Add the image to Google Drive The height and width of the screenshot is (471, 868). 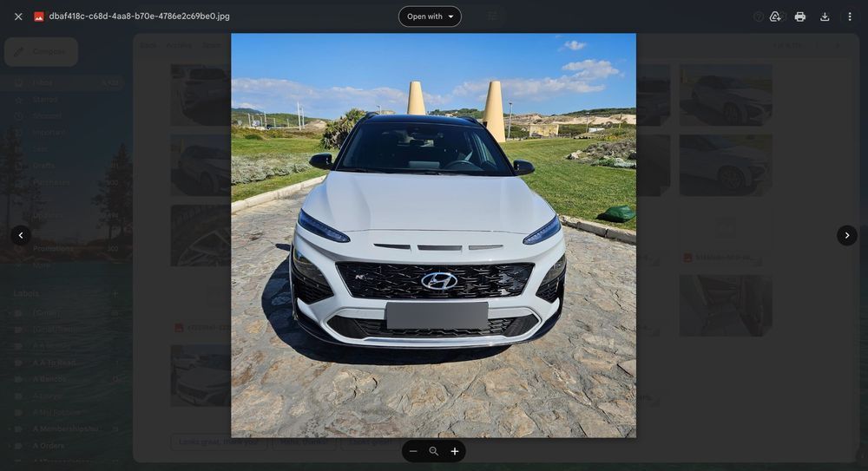[x=775, y=16]
